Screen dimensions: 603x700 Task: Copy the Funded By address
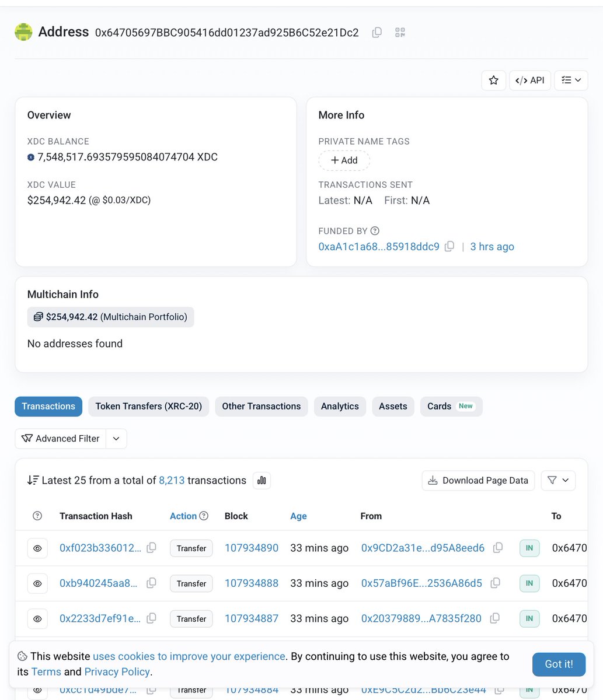tap(449, 247)
